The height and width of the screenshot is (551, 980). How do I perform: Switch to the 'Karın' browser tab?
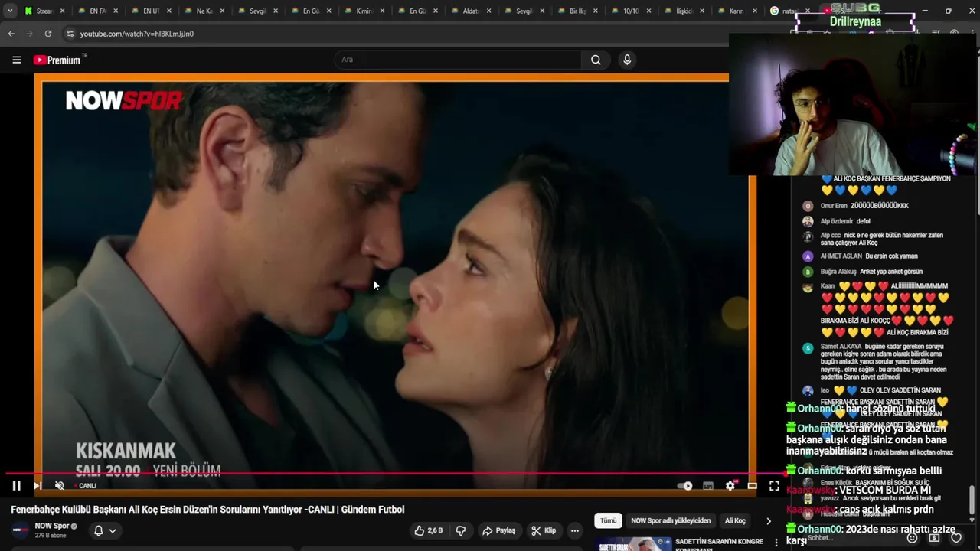(737, 11)
